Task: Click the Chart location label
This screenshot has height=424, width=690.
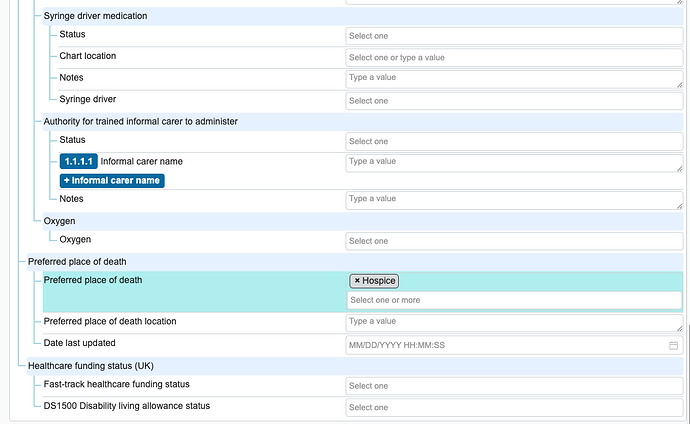Action: [x=88, y=56]
